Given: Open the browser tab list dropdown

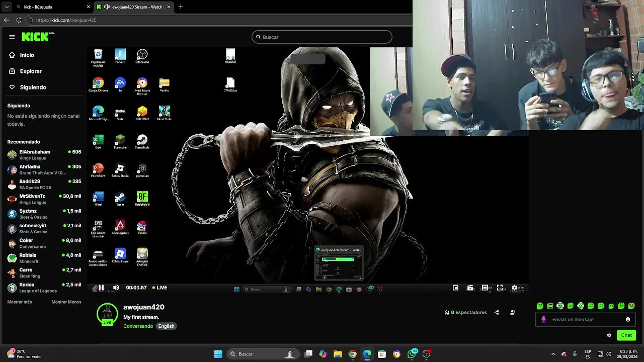Looking at the screenshot, I should pyautogui.click(x=7, y=7).
